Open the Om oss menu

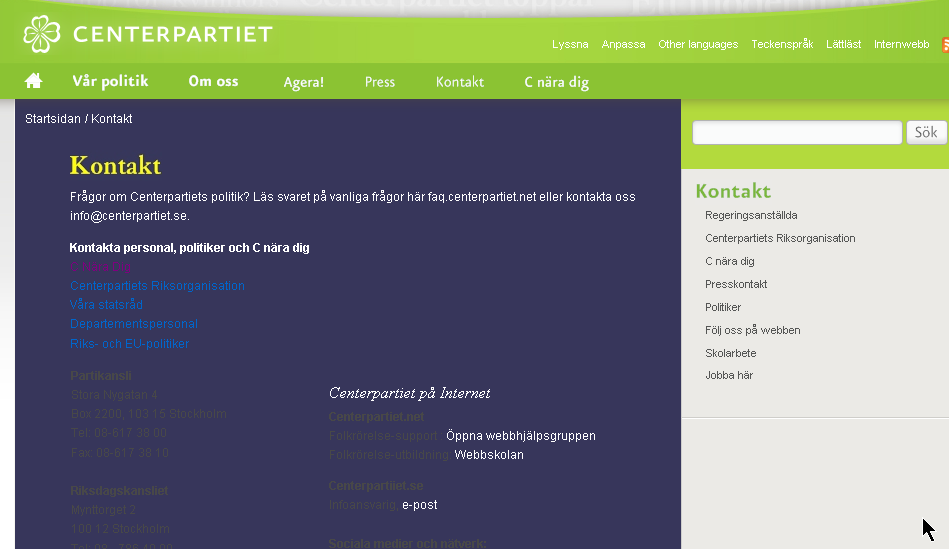pyautogui.click(x=214, y=81)
